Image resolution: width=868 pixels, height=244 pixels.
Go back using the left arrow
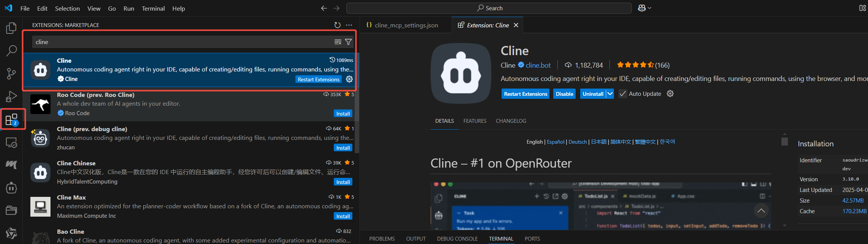coord(324,8)
